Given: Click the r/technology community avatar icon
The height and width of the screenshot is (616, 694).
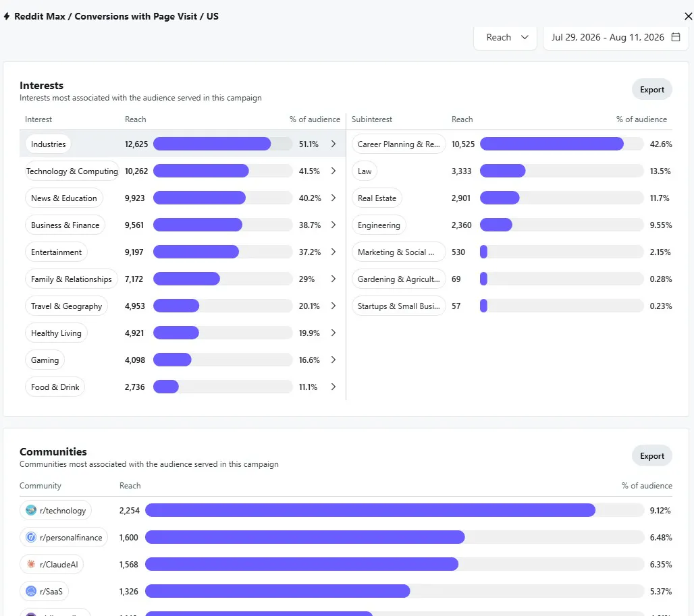Looking at the screenshot, I should (x=31, y=510).
